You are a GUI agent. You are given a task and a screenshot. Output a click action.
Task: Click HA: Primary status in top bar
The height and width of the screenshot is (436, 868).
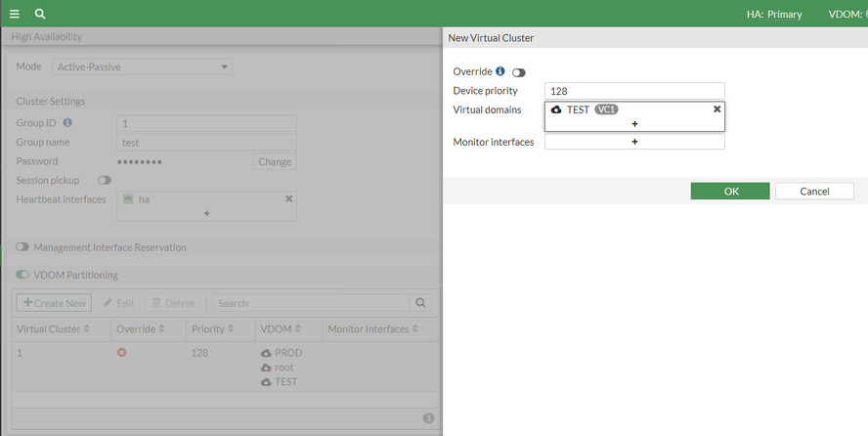774,14
